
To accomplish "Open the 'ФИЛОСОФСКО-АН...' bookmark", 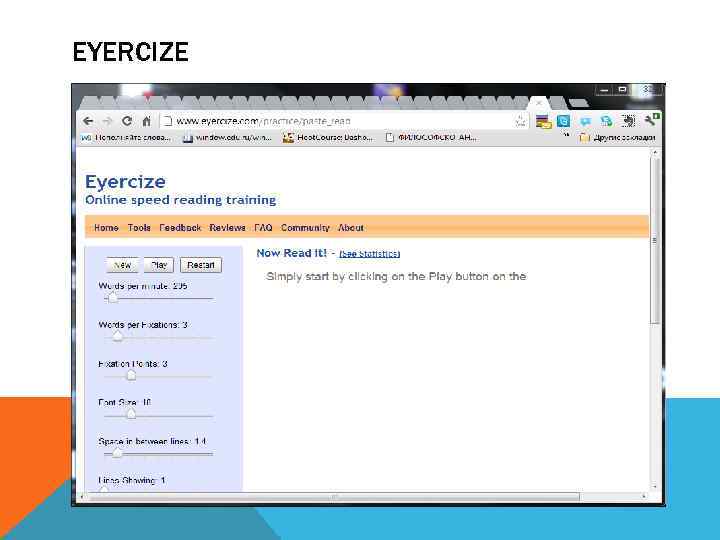I will pyautogui.click(x=431, y=137).
